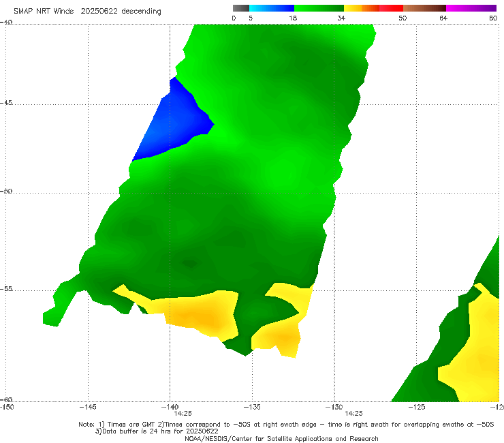Click the "34" label under the color bar
The image size is (504, 443).
[341, 18]
